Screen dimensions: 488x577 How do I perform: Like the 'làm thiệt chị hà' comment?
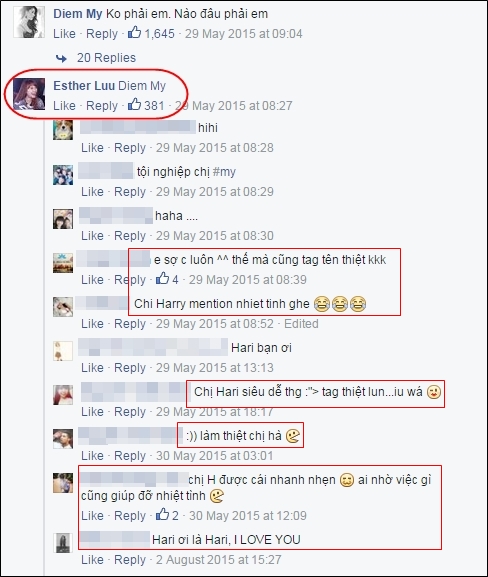[x=92, y=456]
